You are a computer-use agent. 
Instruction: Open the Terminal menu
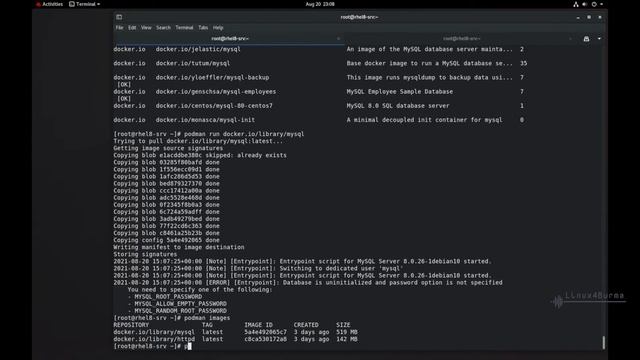point(184,28)
